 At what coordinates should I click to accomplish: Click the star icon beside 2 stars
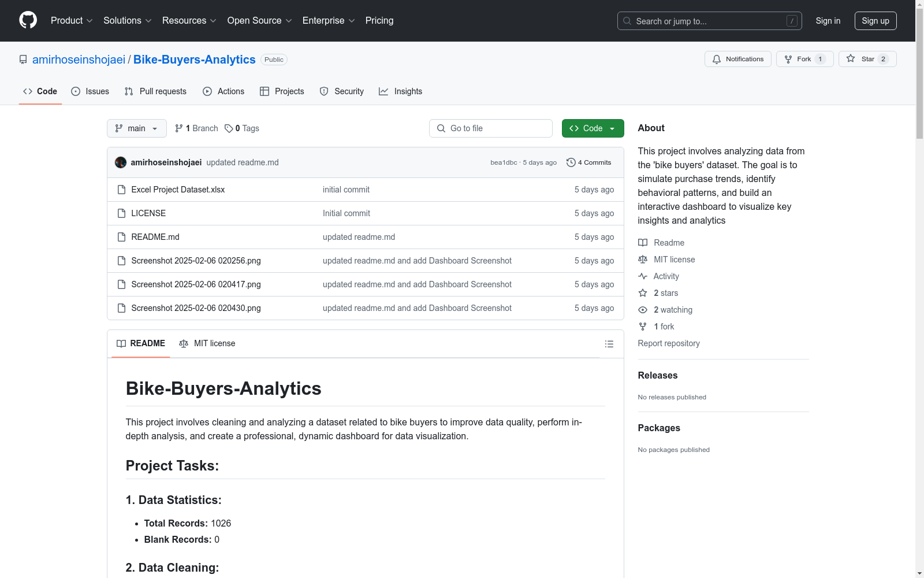pyautogui.click(x=643, y=293)
